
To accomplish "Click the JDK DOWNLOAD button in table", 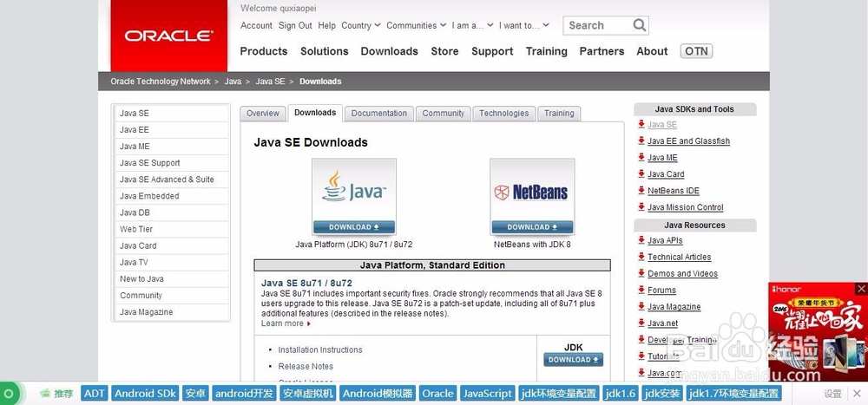I will tap(574, 360).
